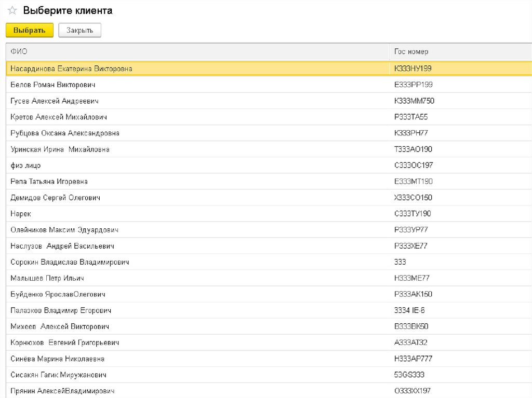
Task: Select Кретов Алексей Михайлович row
Action: point(59,117)
